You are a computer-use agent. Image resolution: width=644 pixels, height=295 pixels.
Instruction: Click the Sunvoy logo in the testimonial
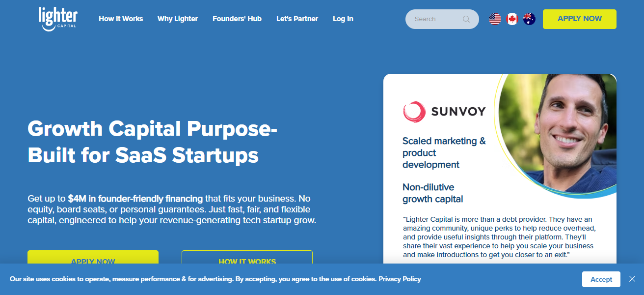444,112
